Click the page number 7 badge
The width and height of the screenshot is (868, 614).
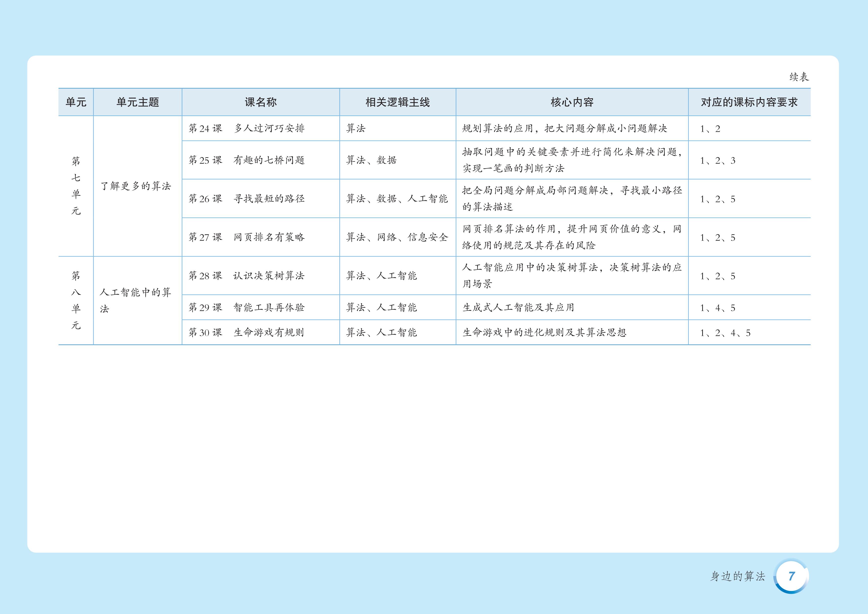click(x=791, y=576)
